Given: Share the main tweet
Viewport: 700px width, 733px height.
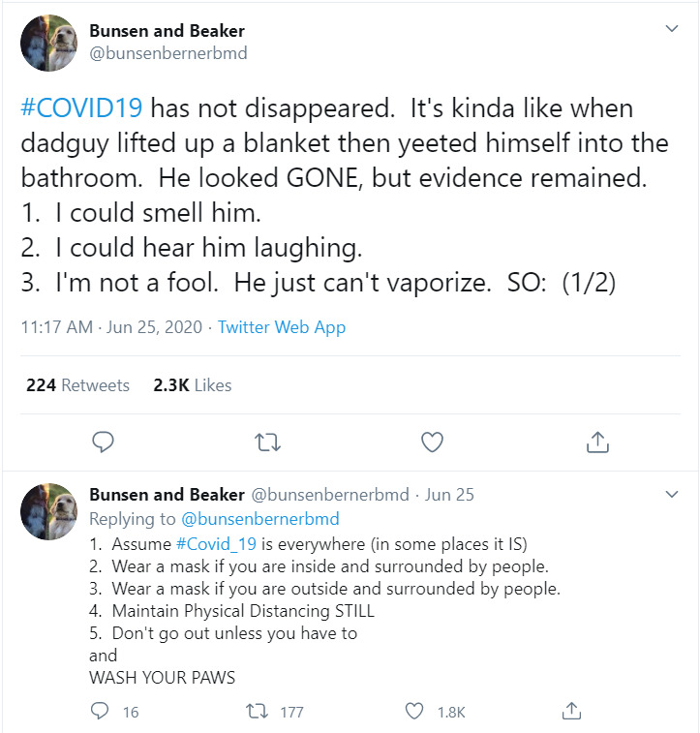Looking at the screenshot, I should 597,443.
